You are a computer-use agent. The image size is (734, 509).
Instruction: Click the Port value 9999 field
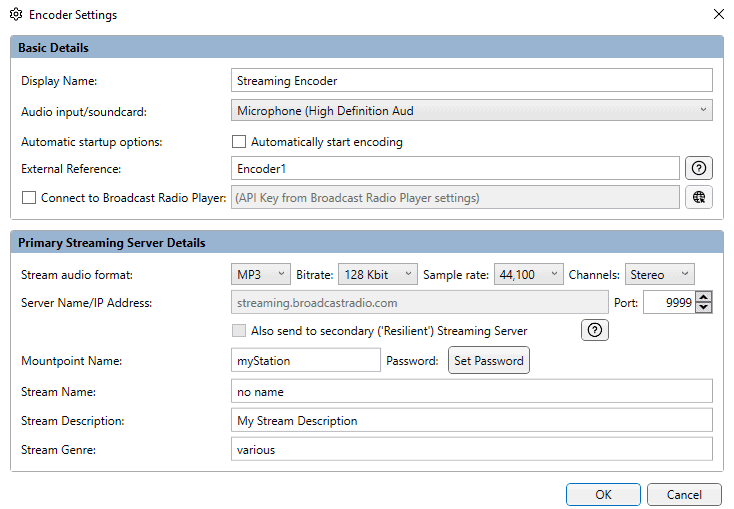tap(669, 302)
